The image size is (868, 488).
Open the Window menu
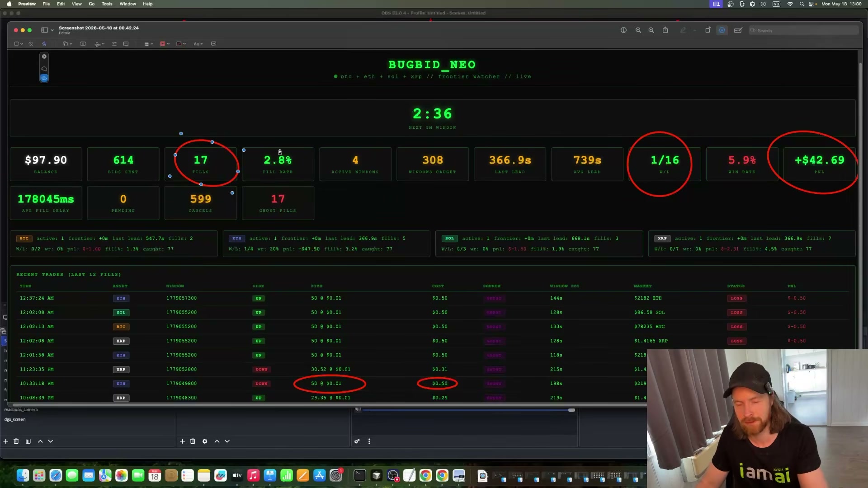coord(128,4)
